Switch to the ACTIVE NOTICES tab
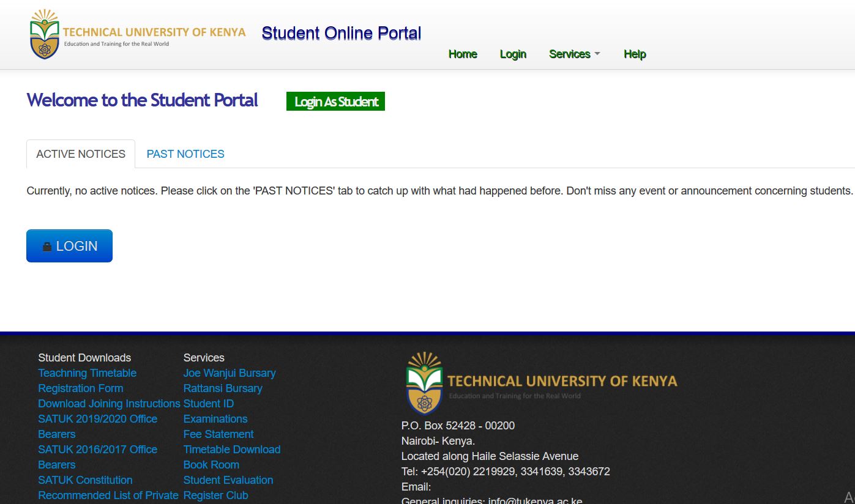Screen dimensions: 855x504 click(x=81, y=154)
